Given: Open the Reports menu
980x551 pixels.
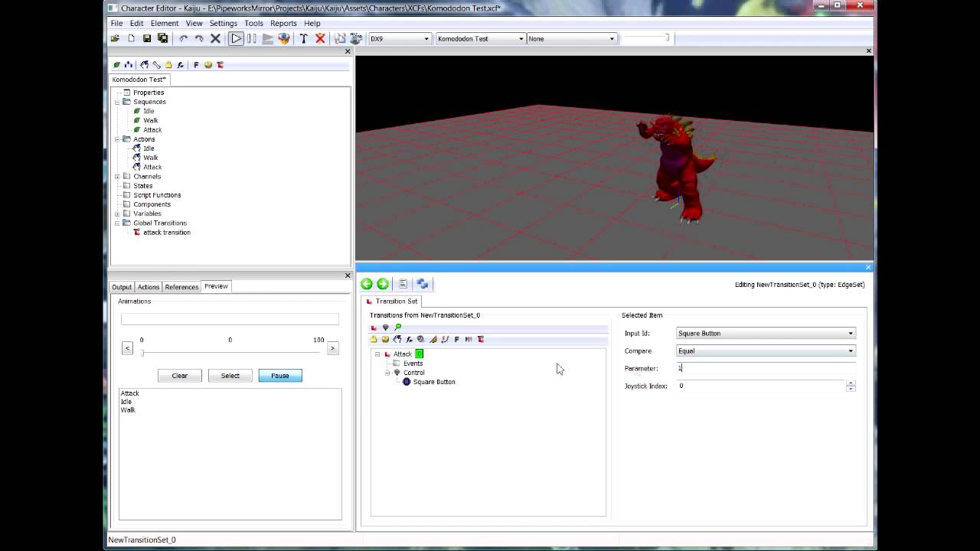Looking at the screenshot, I should click(283, 24).
